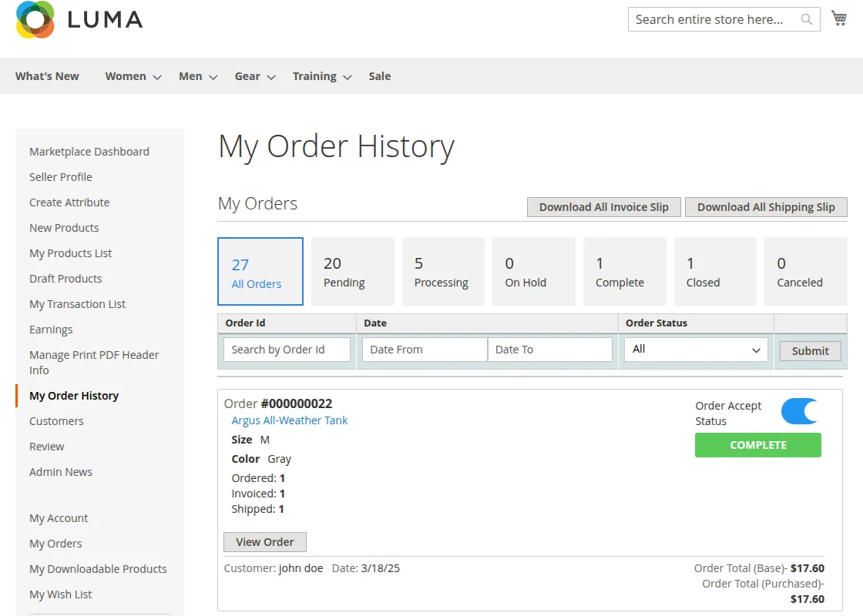Open the Argus All-Weather Tank product link
This screenshot has width=863, height=616.
click(290, 420)
